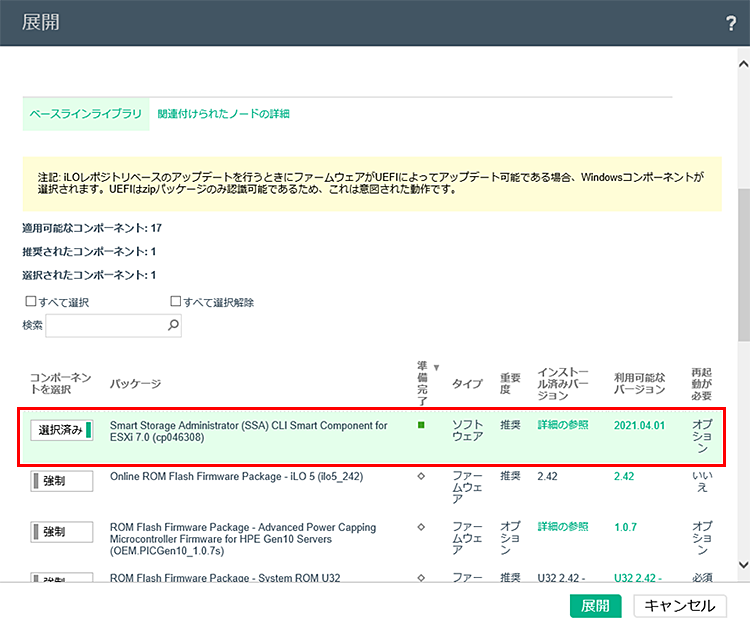Open help with the question mark icon
Viewport: 750px width, 628px height.
[730, 22]
